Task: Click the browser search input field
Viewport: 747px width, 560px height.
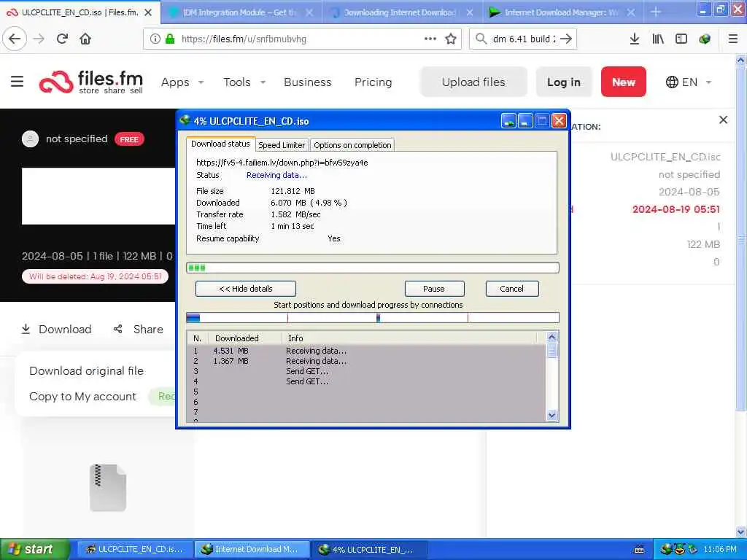Action: coord(523,39)
